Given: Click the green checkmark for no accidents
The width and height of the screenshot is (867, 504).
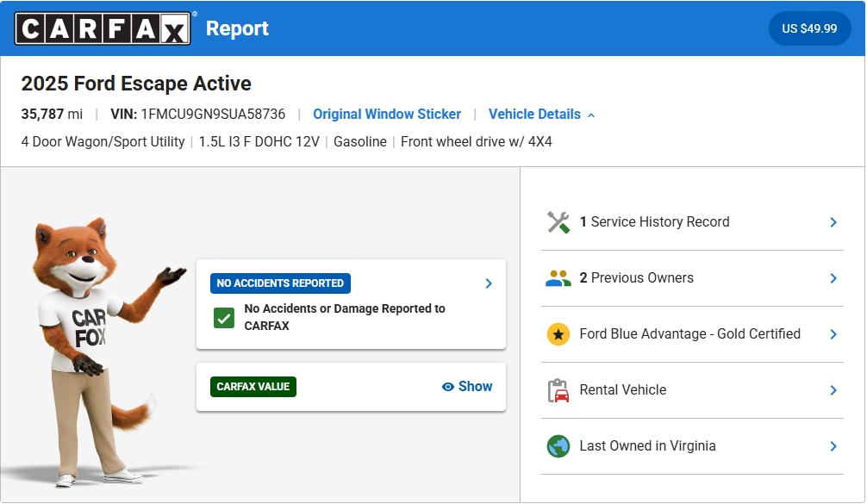Looking at the screenshot, I should [224, 318].
